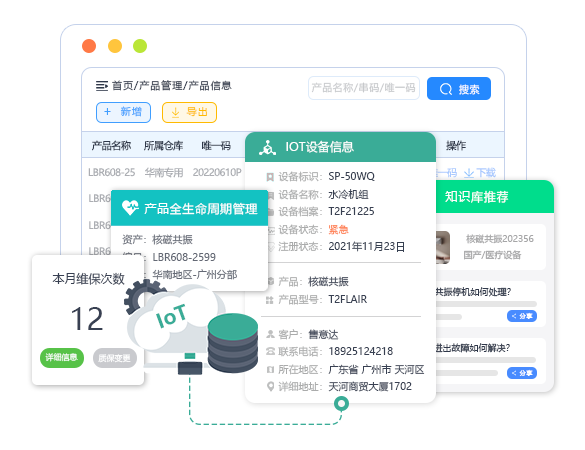Open the 进出故障如何解决 question
The height and width of the screenshot is (450, 585).
point(473,348)
